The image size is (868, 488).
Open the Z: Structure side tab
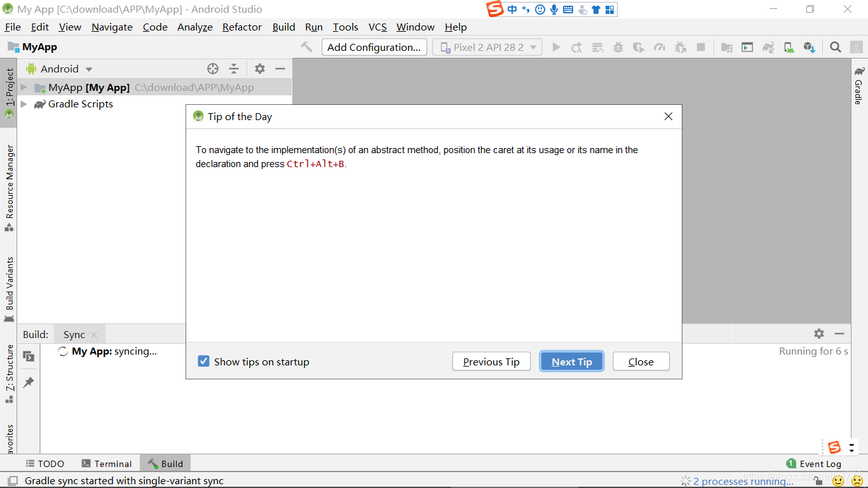click(9, 374)
